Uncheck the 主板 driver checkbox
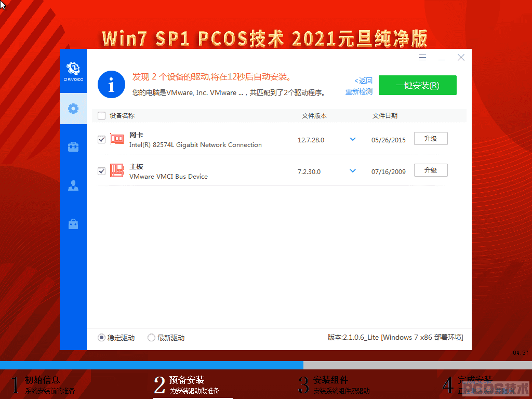Screen dimensions: 532x399 click(x=101, y=171)
